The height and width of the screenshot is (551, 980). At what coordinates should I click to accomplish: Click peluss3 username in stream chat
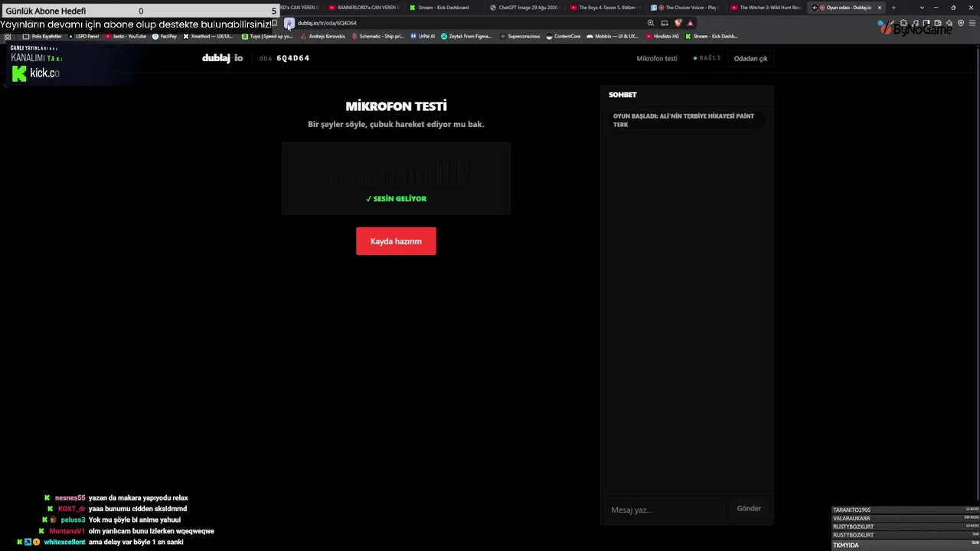click(73, 520)
